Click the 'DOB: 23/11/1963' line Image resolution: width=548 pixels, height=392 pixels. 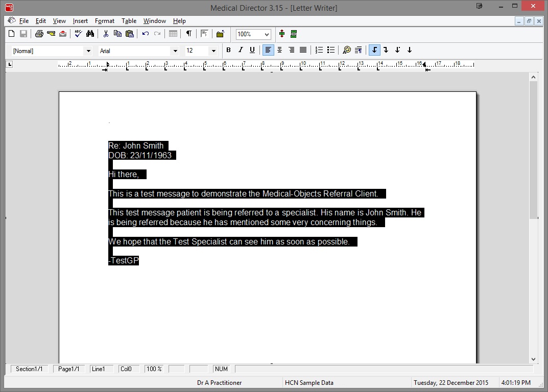tap(140, 156)
